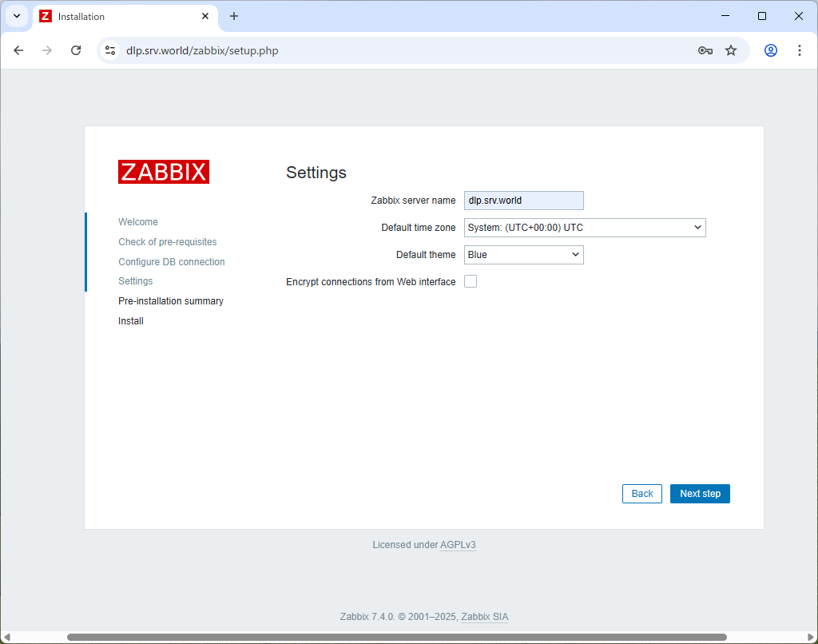Go to the Configure DB connection step
Image resolution: width=818 pixels, height=644 pixels.
171,261
